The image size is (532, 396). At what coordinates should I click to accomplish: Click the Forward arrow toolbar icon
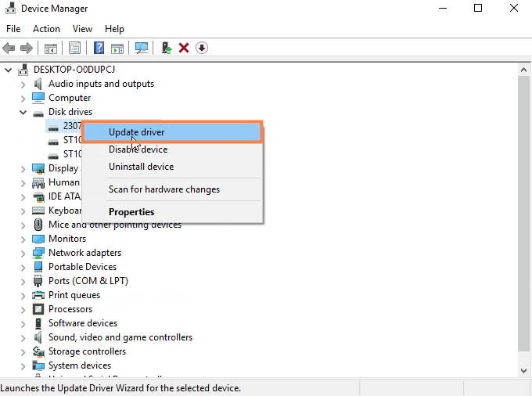tap(27, 49)
